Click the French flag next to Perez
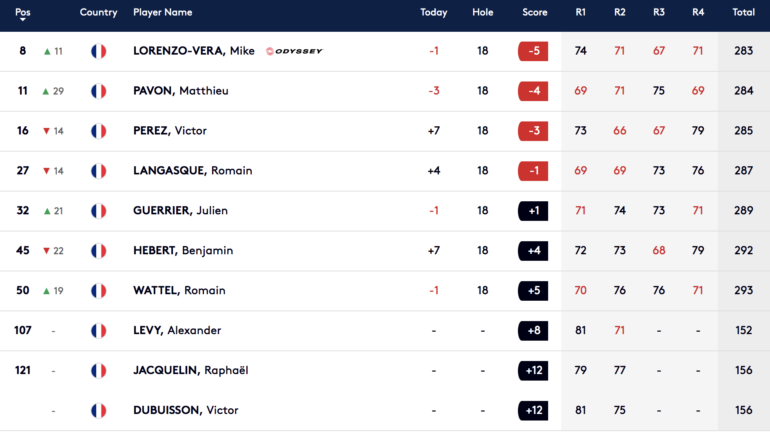Image resolution: width=770 pixels, height=436 pixels. [x=98, y=131]
